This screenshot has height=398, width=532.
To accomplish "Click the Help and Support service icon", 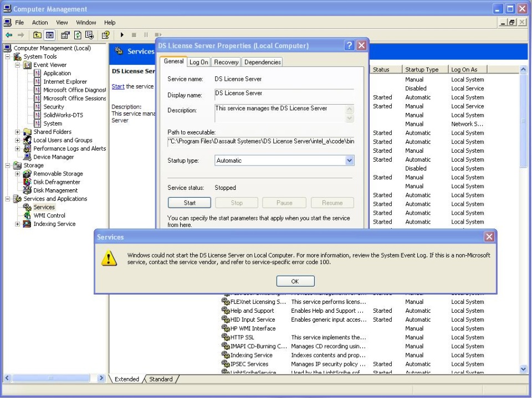I will (226, 310).
